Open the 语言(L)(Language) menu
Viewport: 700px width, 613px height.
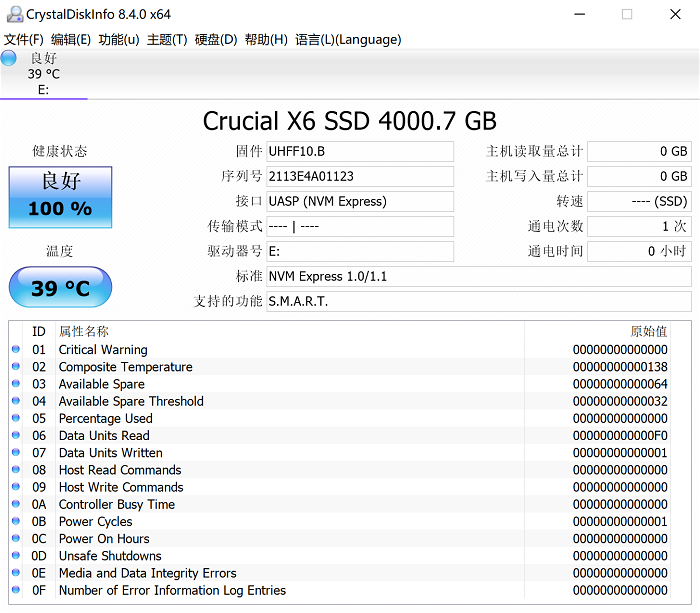point(348,40)
